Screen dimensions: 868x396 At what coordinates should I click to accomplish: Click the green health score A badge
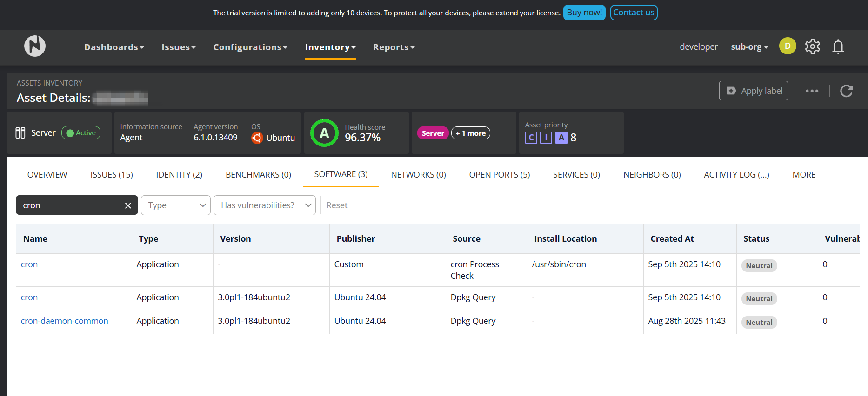click(324, 133)
